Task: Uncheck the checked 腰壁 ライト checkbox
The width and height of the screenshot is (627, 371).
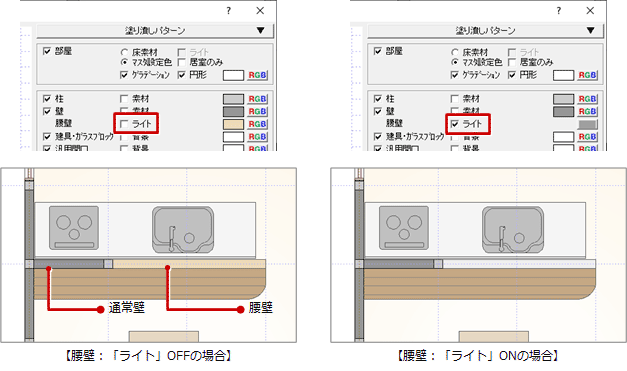Action: pos(455,124)
